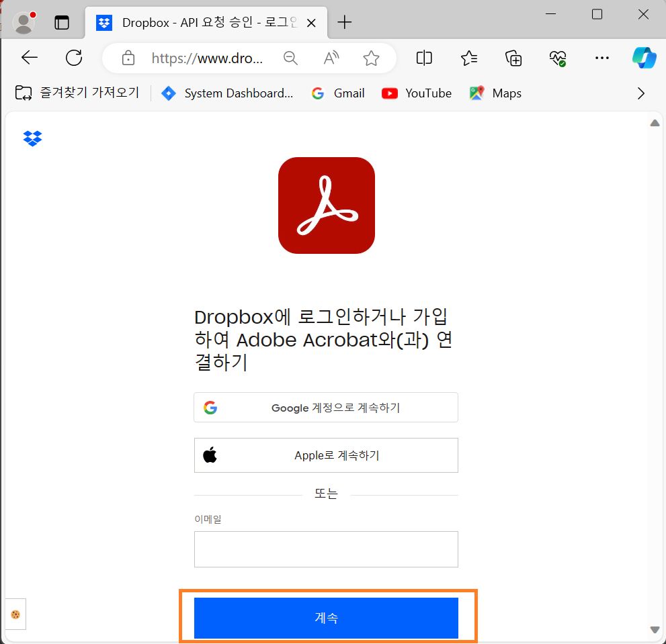The width and height of the screenshot is (666, 644).
Task: Open Maps from the favorites bar
Action: click(495, 93)
